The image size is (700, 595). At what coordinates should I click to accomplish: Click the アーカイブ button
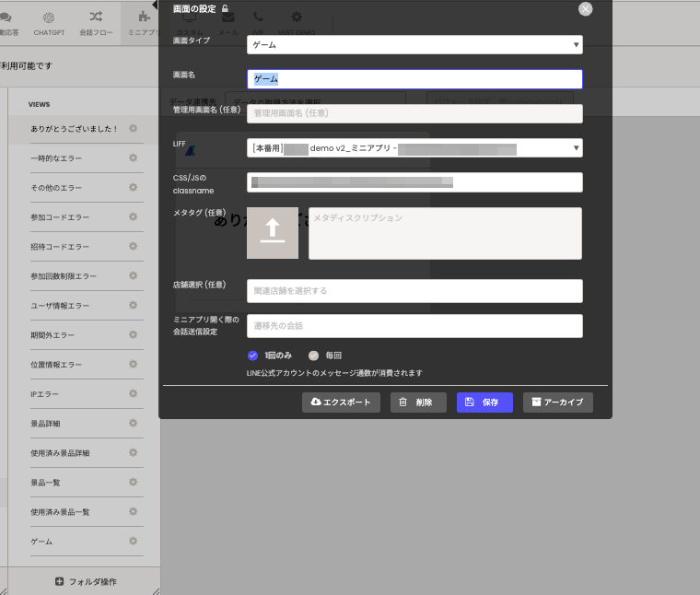point(558,402)
